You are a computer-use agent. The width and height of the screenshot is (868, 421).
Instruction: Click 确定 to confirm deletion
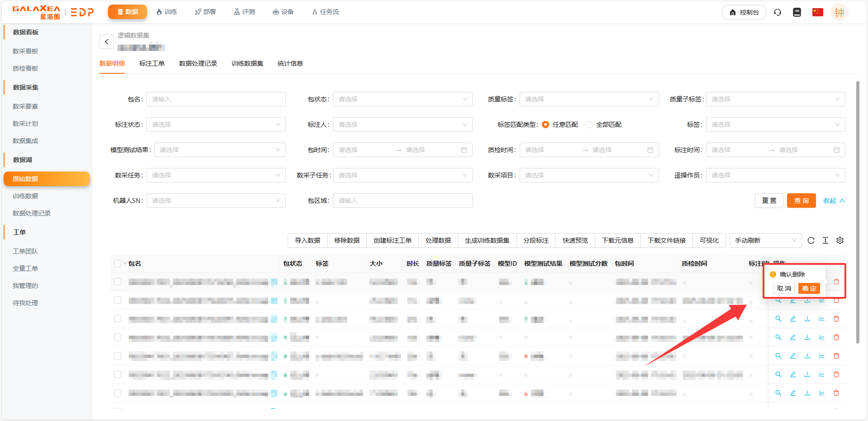point(809,288)
